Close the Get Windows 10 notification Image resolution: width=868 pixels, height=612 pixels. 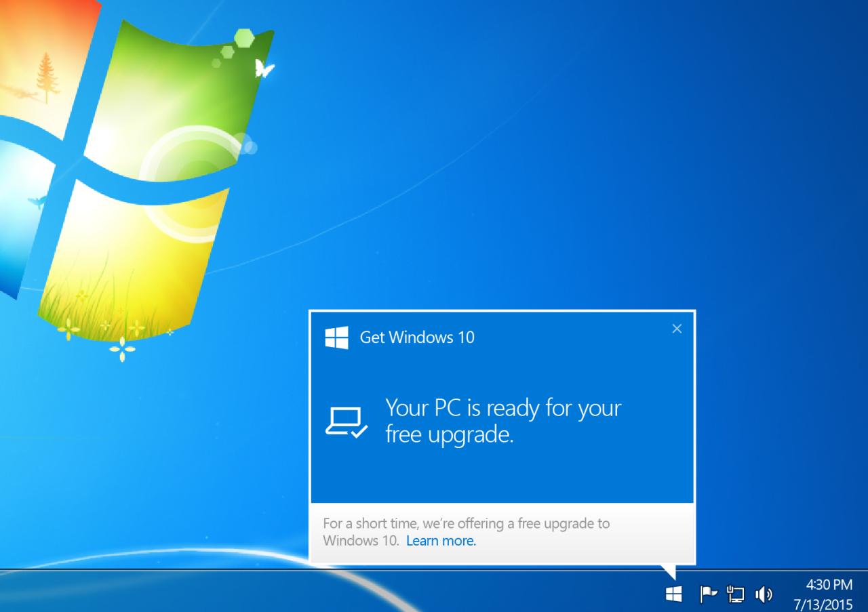[677, 329]
